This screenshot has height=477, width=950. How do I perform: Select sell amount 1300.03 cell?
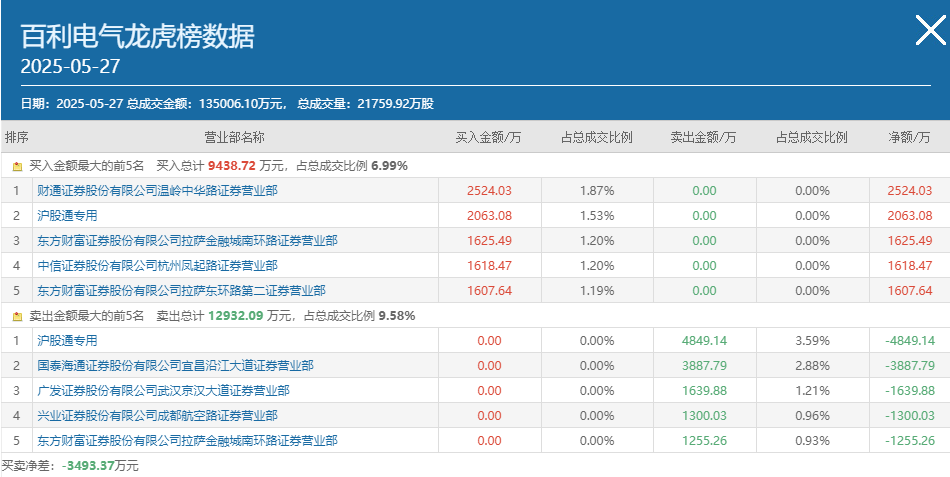pyautogui.click(x=704, y=416)
